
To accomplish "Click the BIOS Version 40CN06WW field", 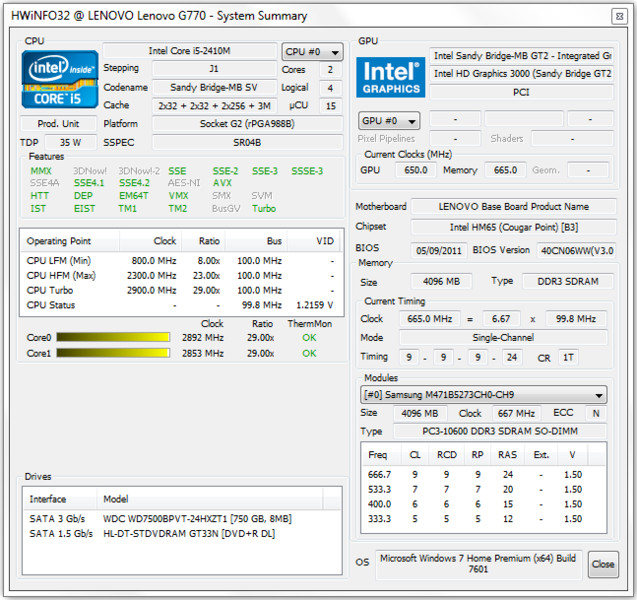I will coord(577,251).
